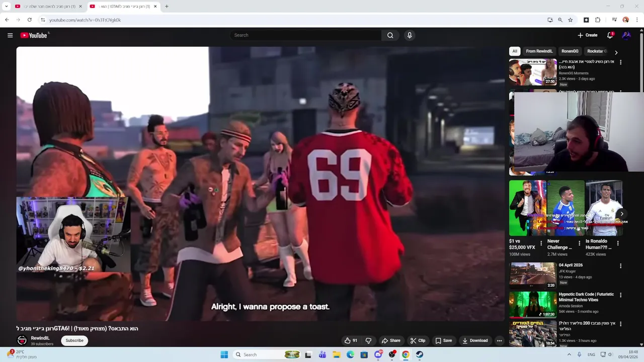Expand the tab search dropdown arrow
Viewport: 644px width, 362px height.
point(6,7)
